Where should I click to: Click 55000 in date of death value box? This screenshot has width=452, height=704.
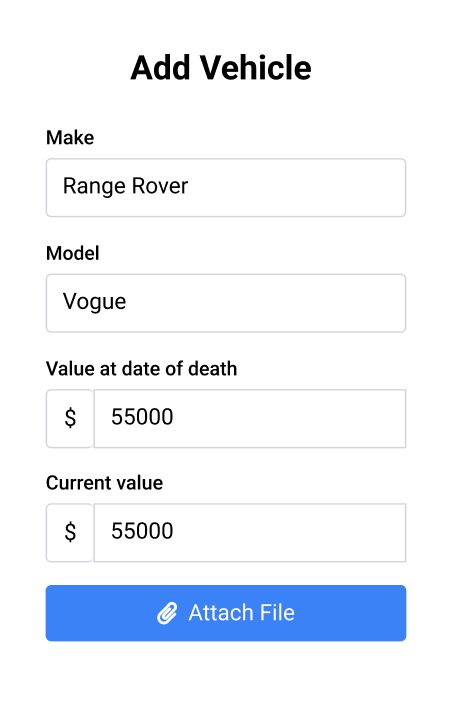coord(142,417)
